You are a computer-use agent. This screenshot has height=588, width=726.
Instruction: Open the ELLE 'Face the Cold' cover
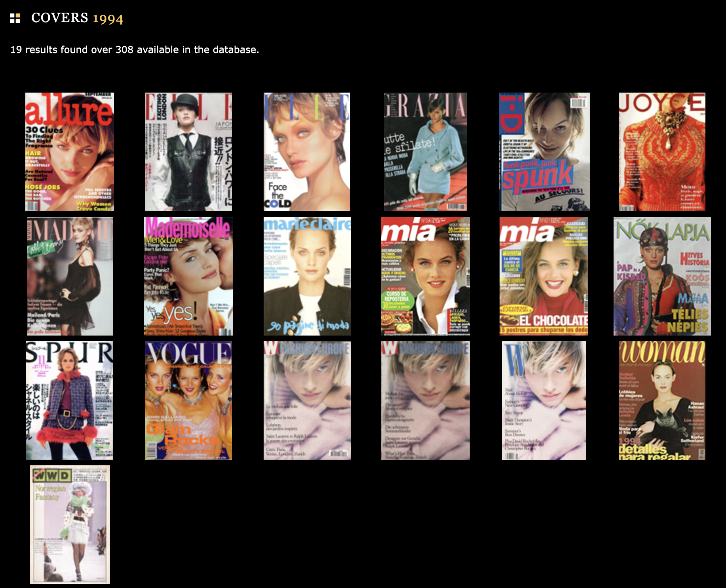coord(307,152)
